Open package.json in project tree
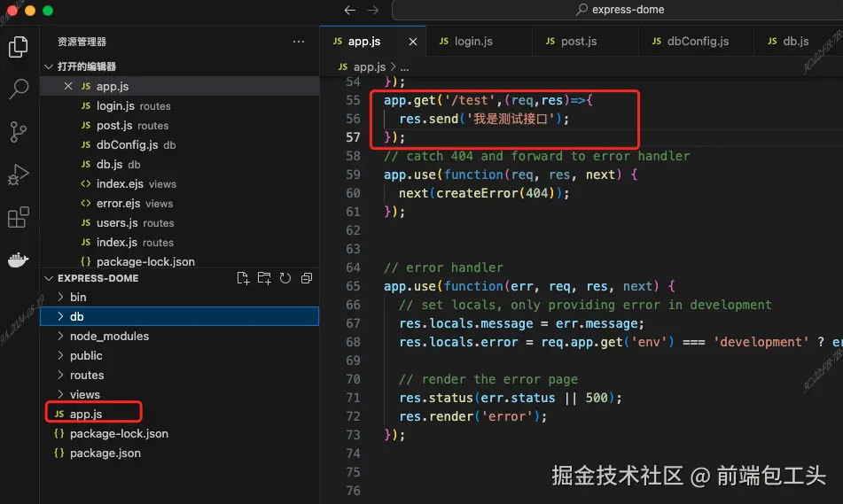 (180, 453)
